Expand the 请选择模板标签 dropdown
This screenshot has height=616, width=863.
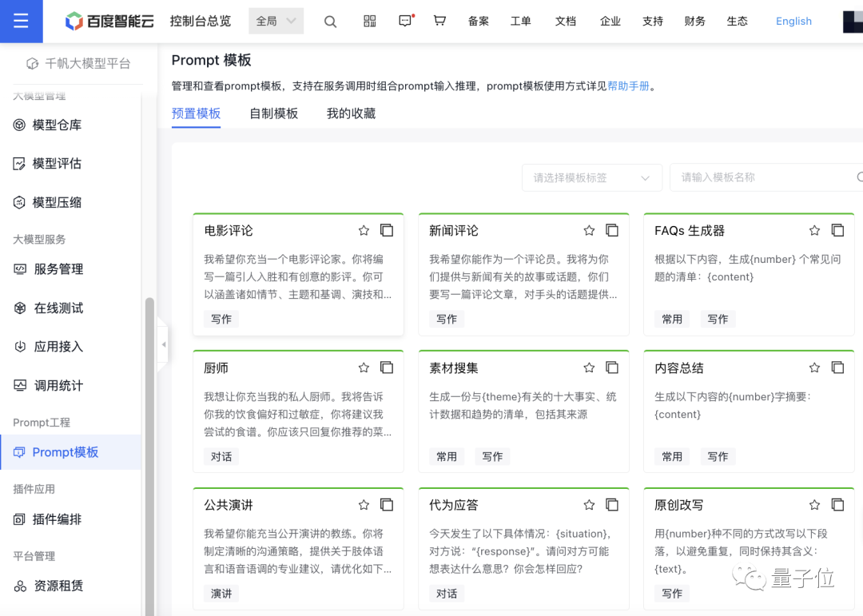591,177
